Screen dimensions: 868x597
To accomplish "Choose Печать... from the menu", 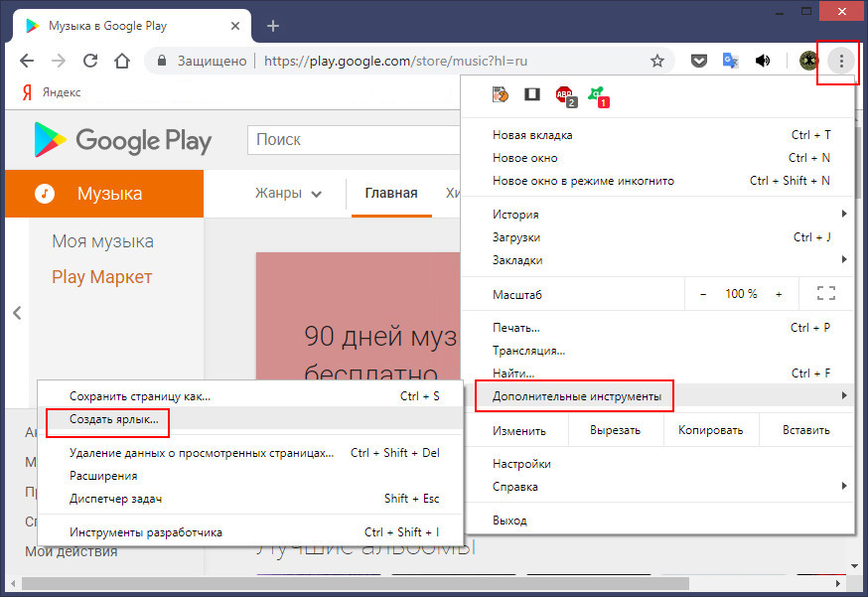I will 657,328.
